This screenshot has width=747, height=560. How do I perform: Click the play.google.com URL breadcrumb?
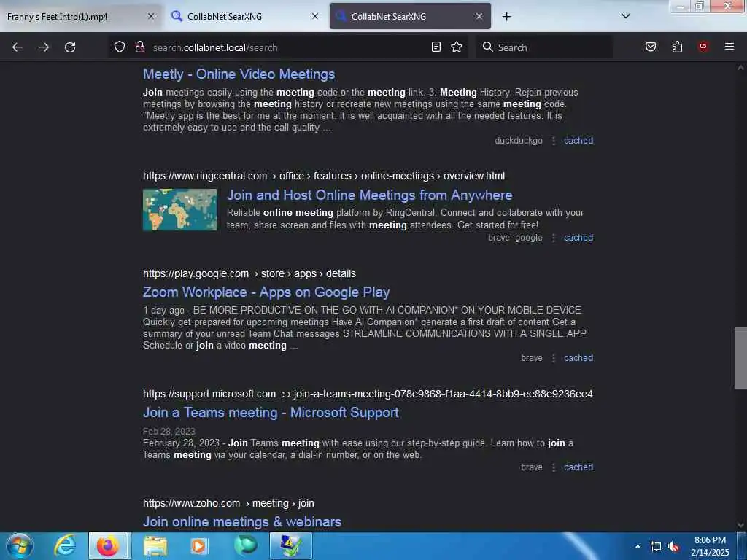[x=249, y=274]
